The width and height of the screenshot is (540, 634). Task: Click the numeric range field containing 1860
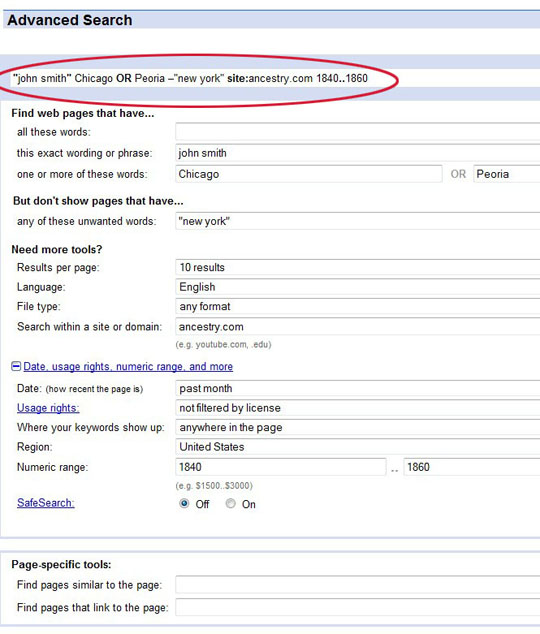pyautogui.click(x=472, y=467)
